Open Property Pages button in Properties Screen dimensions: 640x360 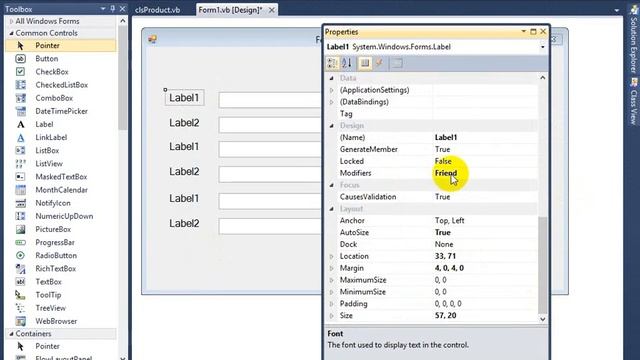pos(397,63)
